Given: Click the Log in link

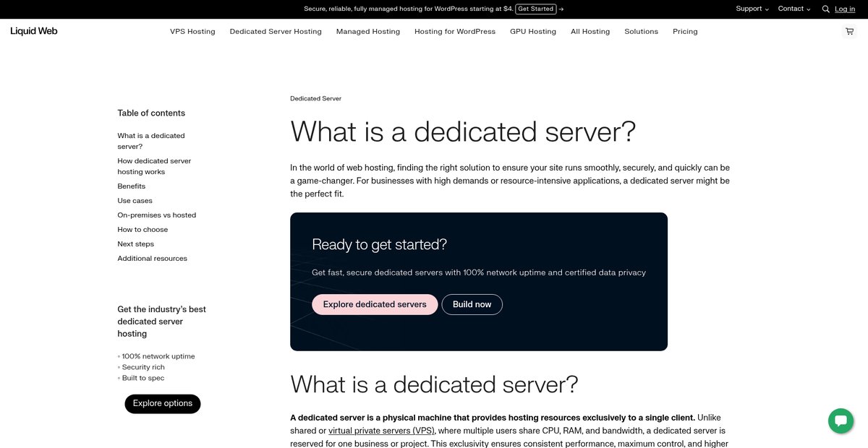Looking at the screenshot, I should [845, 9].
